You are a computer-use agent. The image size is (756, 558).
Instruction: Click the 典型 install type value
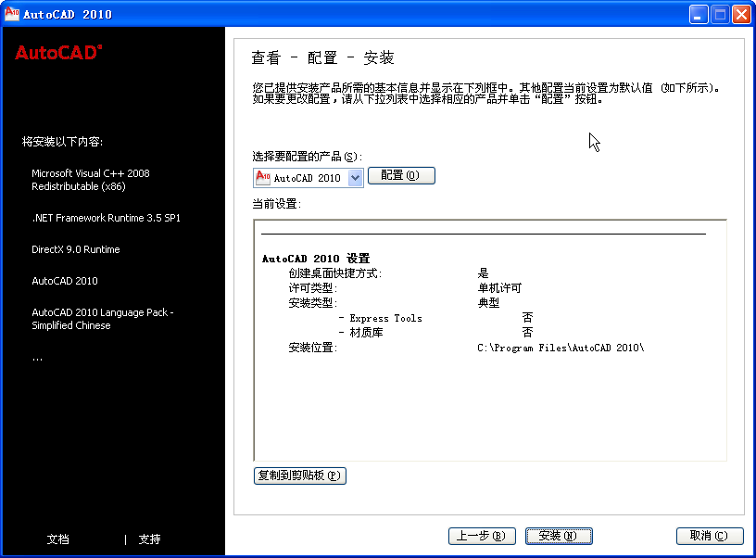(x=488, y=303)
